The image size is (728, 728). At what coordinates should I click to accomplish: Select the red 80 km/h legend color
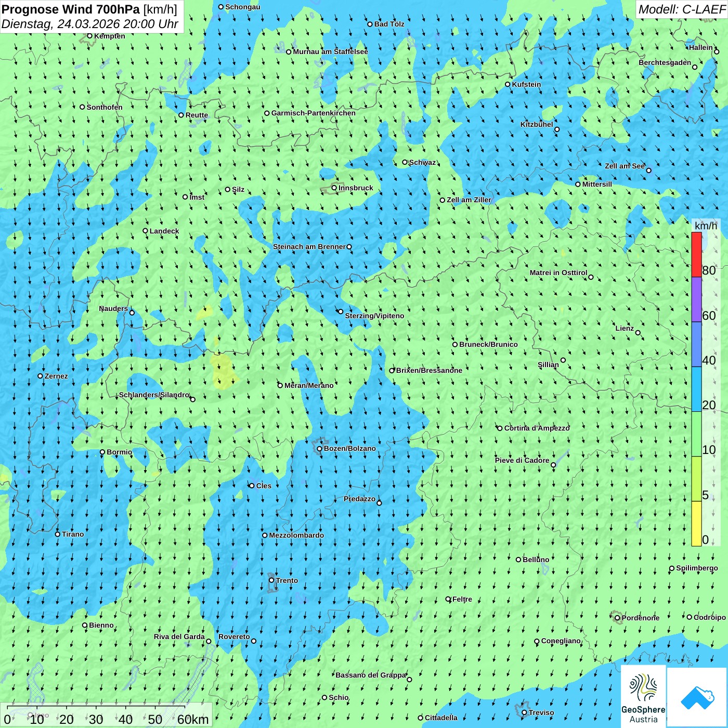pos(696,254)
